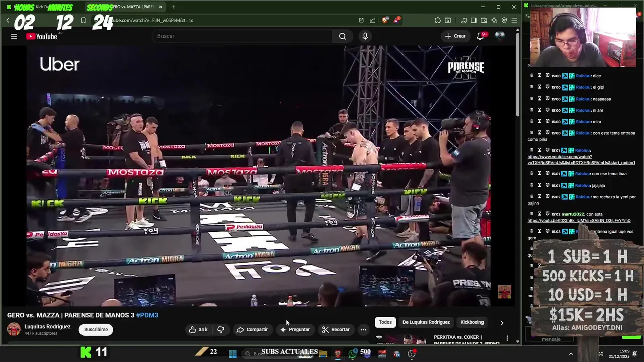The width and height of the screenshot is (644, 362).
Task: Dislike the video
Action: coord(220,330)
